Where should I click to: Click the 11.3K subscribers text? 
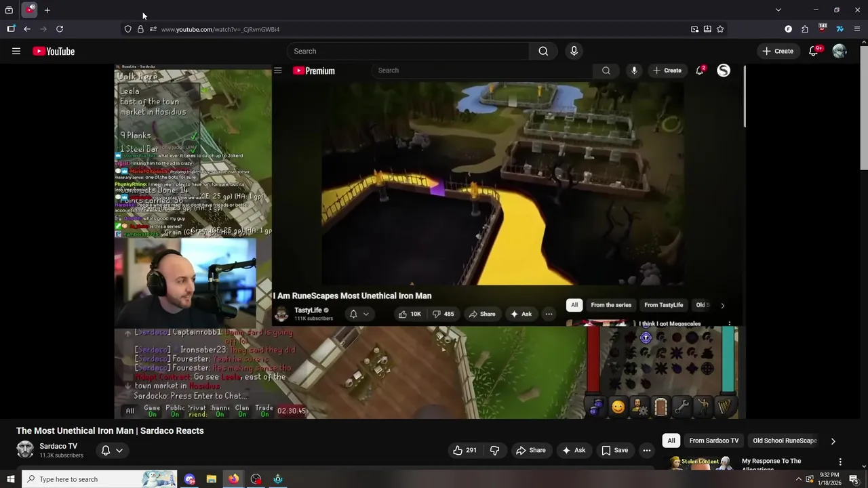pos(61,455)
